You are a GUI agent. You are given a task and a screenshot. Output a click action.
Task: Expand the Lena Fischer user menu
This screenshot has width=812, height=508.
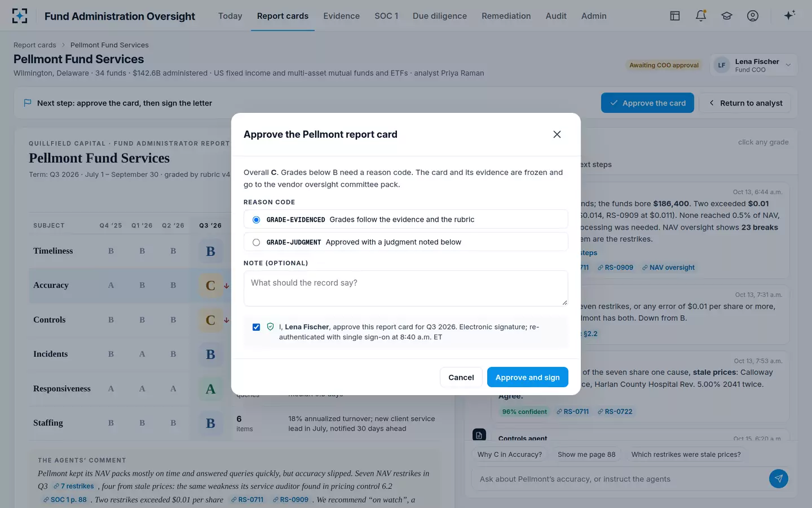(x=753, y=65)
